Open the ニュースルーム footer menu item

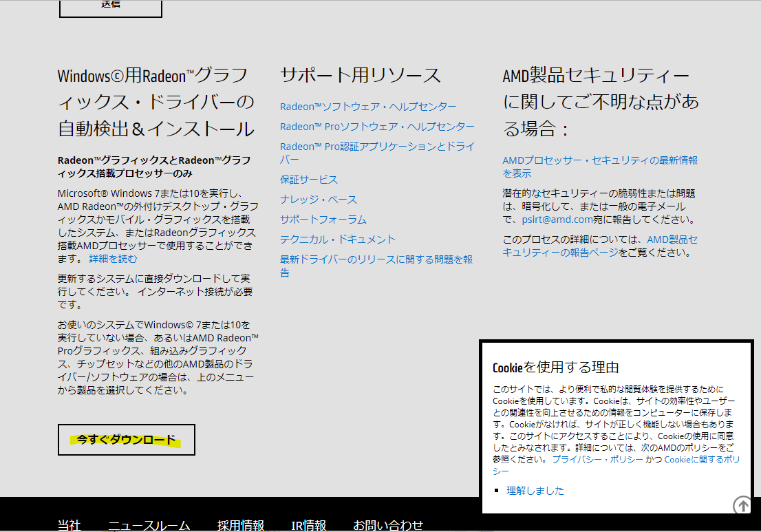[149, 525]
